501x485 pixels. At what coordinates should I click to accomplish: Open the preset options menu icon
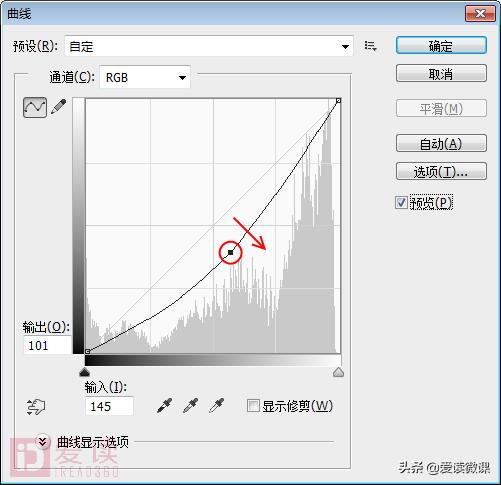pyautogui.click(x=370, y=46)
